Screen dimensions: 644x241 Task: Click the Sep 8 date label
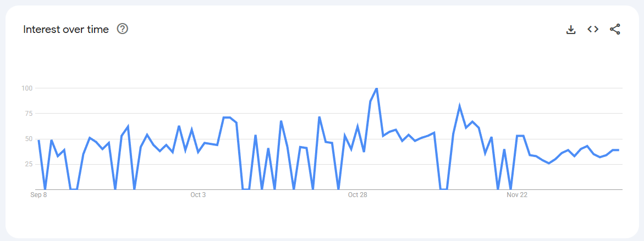pos(38,195)
